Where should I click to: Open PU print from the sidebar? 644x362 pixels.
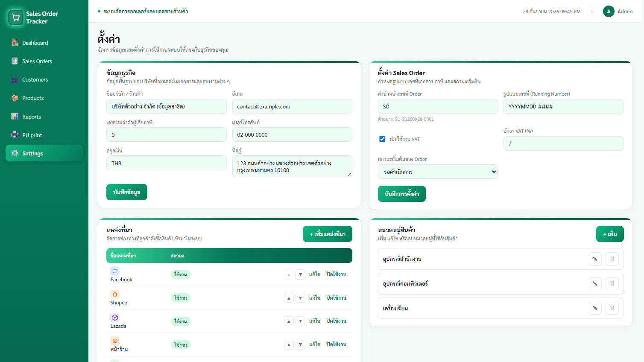tap(44, 135)
